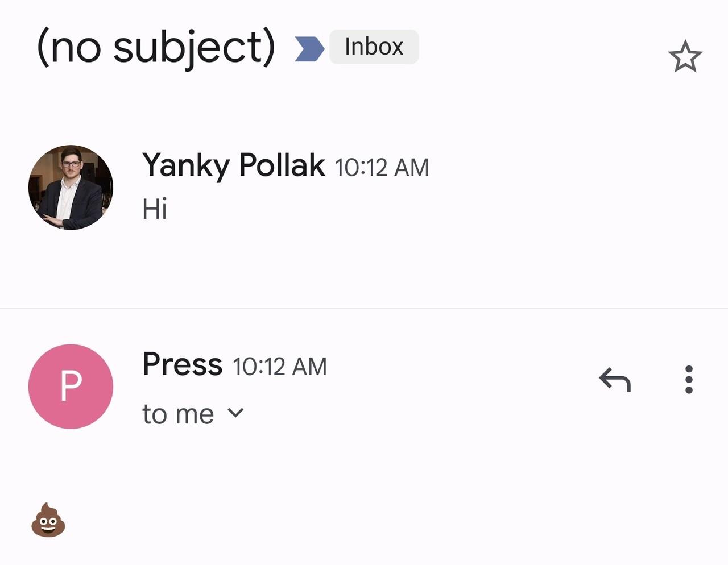Select the "(no subject)" title text
The image size is (728, 565).
[x=156, y=48]
